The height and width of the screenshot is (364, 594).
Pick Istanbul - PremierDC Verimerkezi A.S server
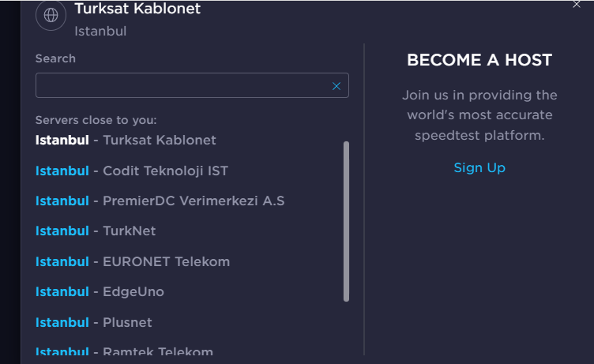point(160,201)
